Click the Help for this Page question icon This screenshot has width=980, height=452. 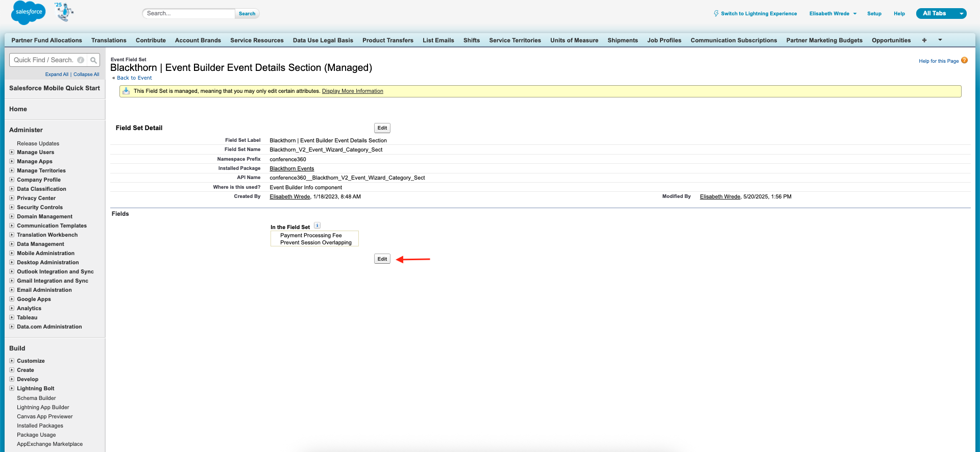tap(964, 60)
